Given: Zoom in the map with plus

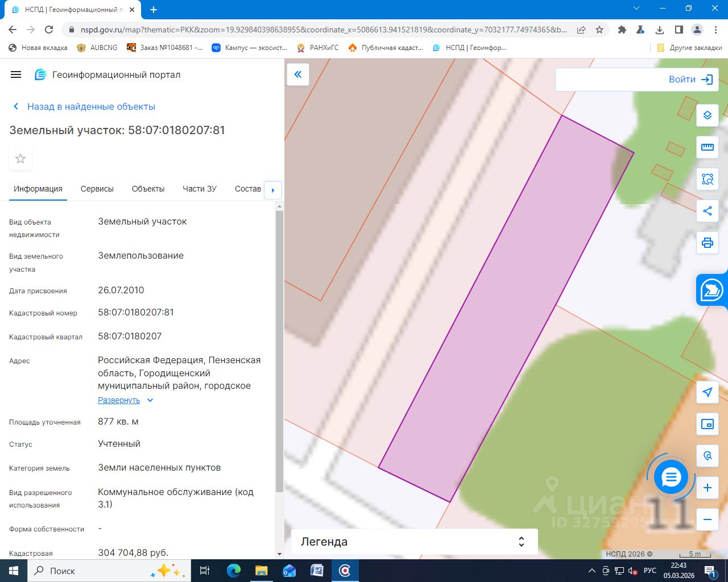Looking at the screenshot, I should [x=708, y=488].
